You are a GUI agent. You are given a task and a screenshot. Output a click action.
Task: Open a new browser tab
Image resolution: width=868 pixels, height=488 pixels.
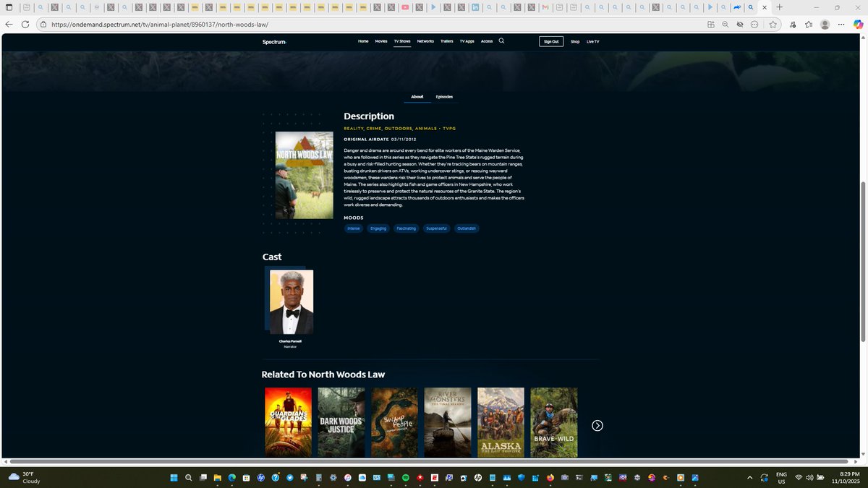779,7
